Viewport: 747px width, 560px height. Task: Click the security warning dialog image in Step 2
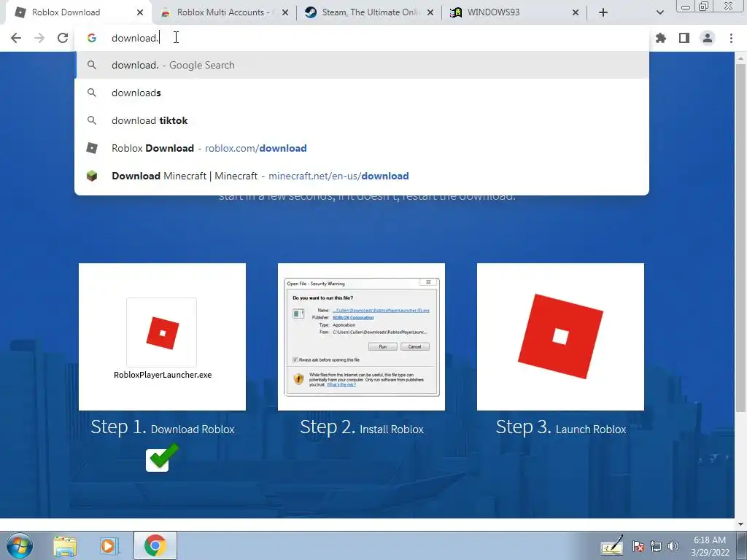coord(361,337)
